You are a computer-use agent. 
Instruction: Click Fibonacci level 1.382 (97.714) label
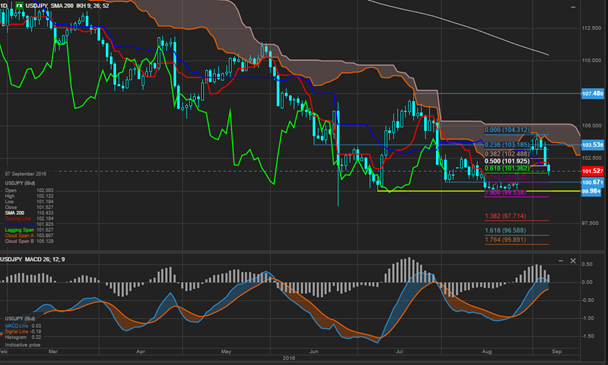[506, 216]
